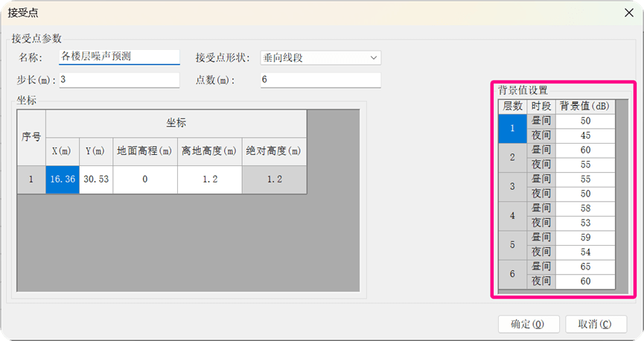Select floor 4 nighttime value 53
Screen dimensions: 644x341
coord(585,223)
